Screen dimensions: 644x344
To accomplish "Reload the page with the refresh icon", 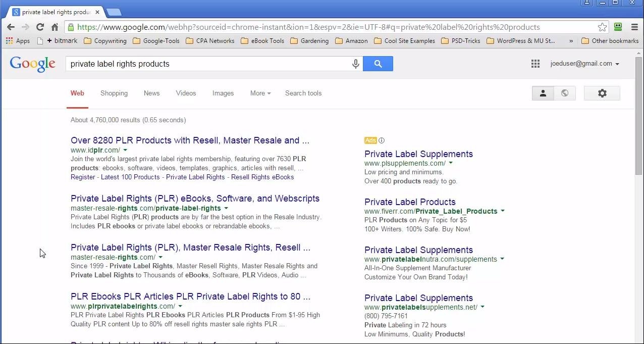I will (x=40, y=27).
